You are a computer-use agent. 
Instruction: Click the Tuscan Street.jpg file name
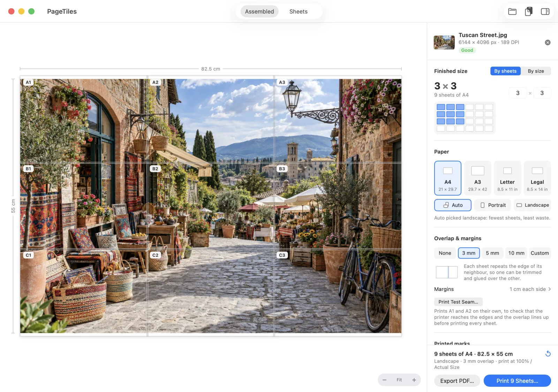coord(483,35)
